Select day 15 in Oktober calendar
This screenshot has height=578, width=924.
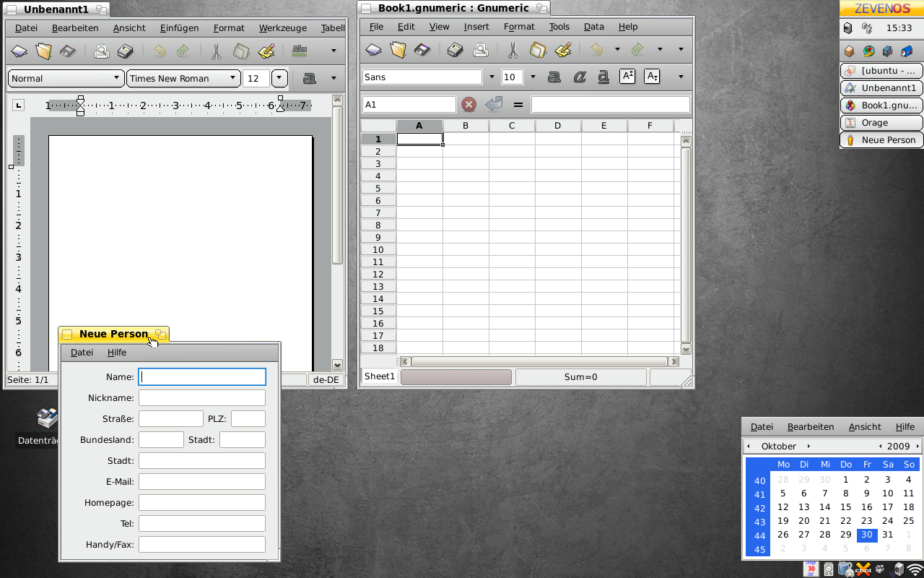point(846,507)
